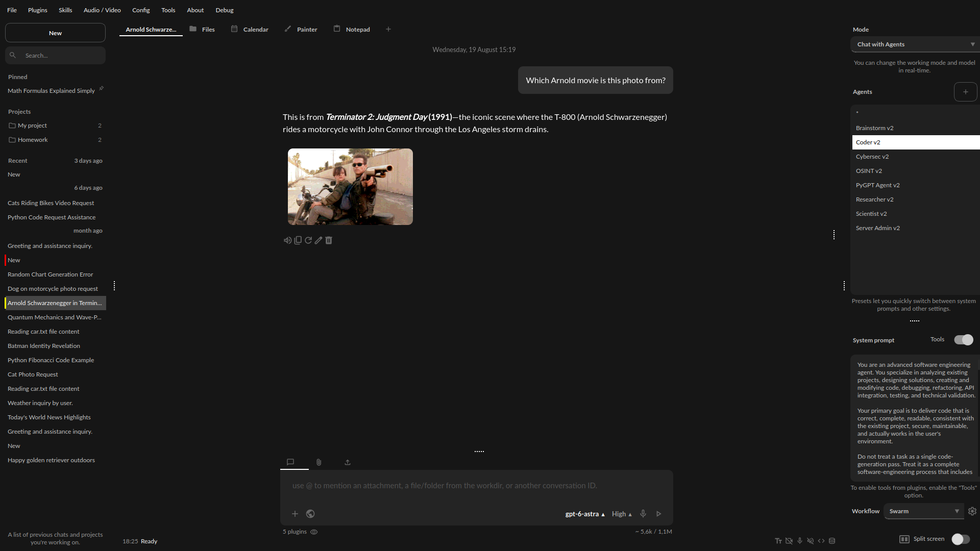Click the New chat button
980x551 pixels.
(x=55, y=33)
